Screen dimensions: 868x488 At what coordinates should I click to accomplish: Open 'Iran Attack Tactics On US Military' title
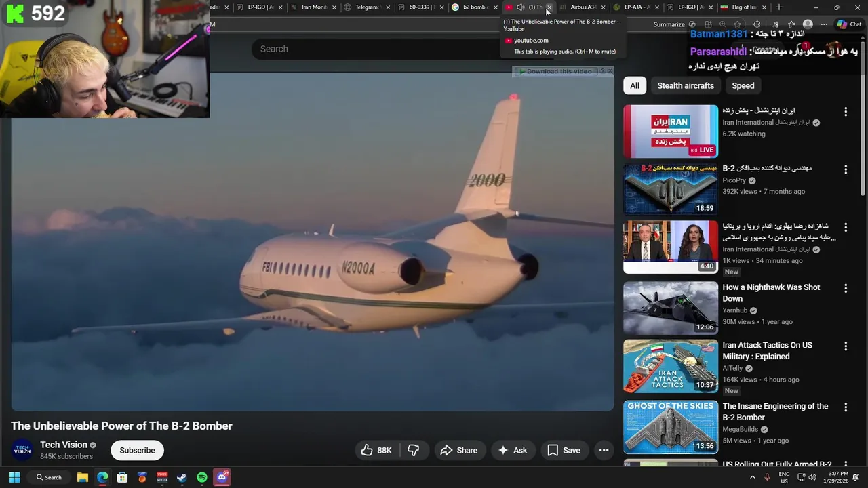[x=767, y=350]
